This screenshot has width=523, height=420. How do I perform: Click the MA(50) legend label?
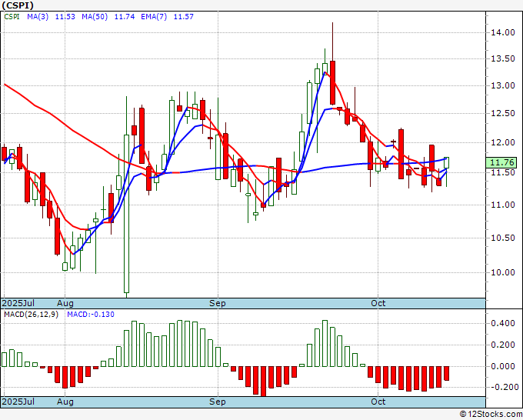95,17
